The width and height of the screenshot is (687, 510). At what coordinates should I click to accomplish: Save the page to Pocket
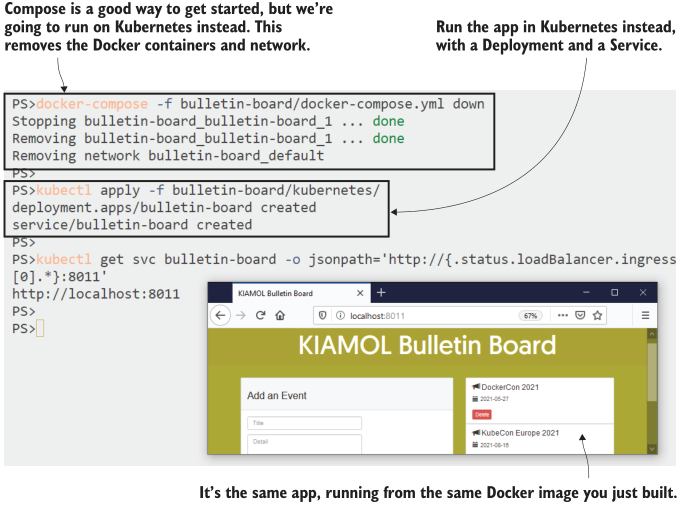tap(581, 315)
